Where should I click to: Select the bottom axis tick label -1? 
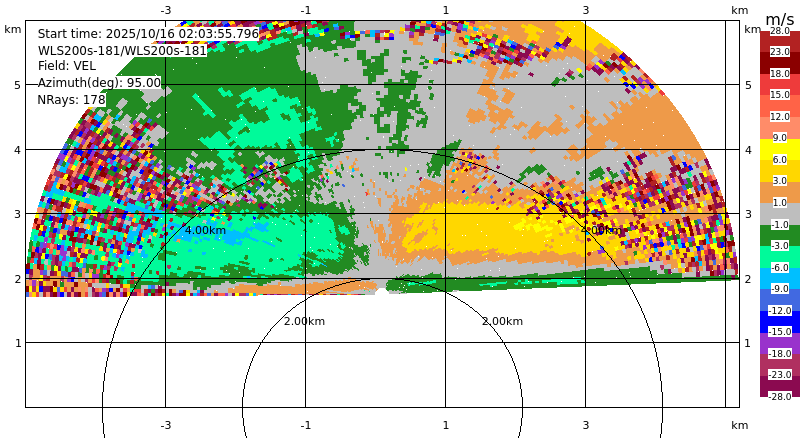click(305, 425)
